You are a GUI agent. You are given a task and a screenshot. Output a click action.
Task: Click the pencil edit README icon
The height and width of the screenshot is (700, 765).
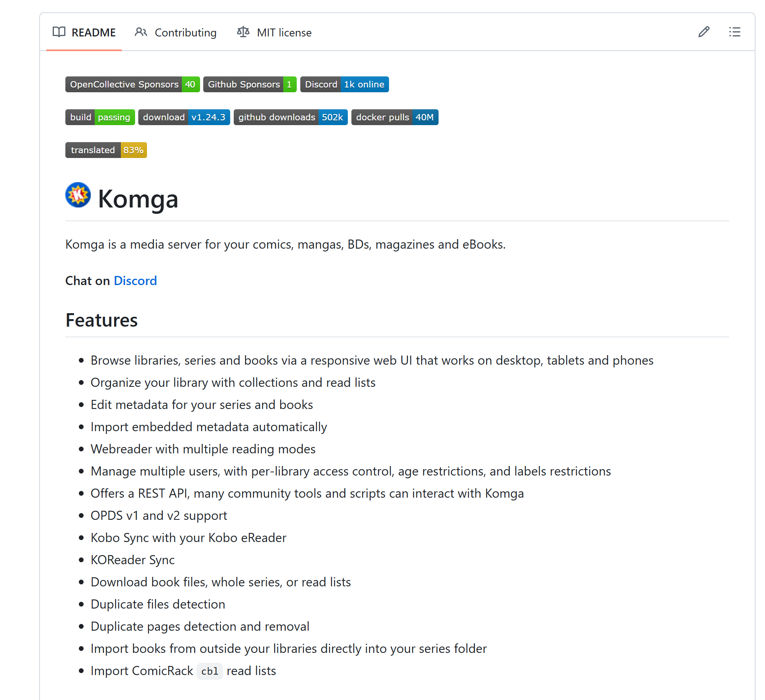point(704,32)
